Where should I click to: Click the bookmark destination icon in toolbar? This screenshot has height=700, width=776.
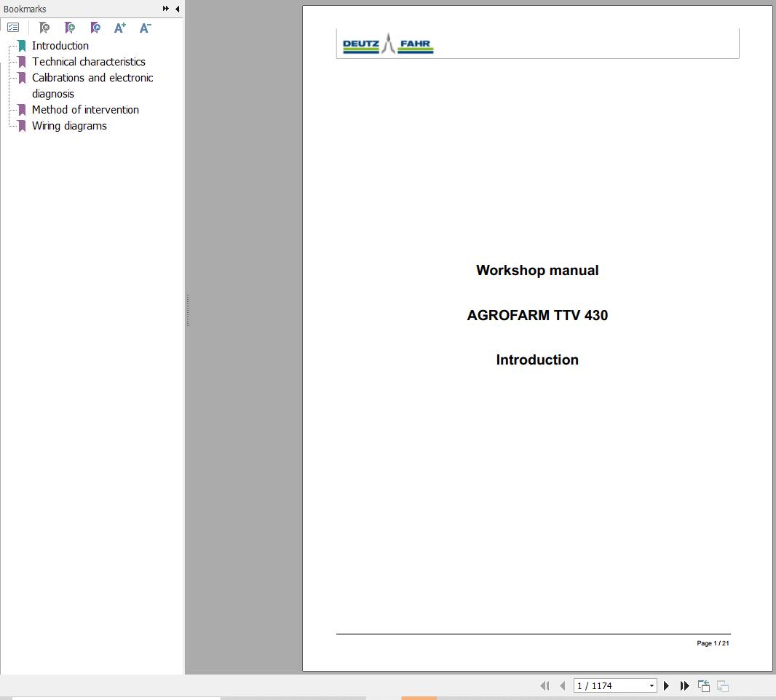95,28
